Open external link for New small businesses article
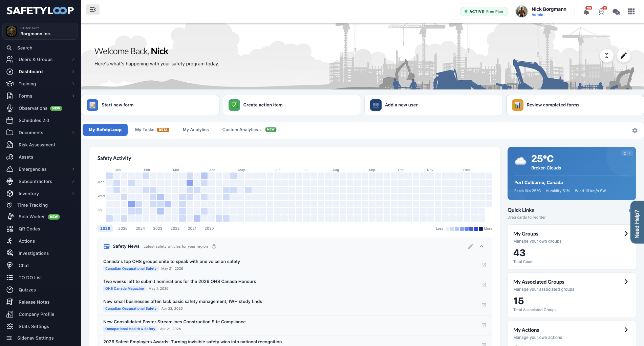The height and width of the screenshot is (346, 644). pos(484,305)
